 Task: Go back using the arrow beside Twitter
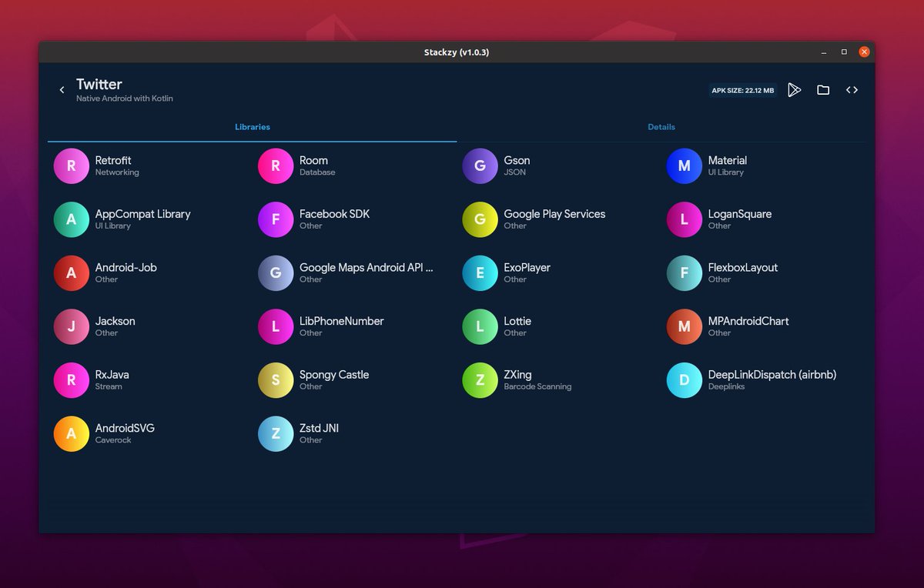[62, 90]
